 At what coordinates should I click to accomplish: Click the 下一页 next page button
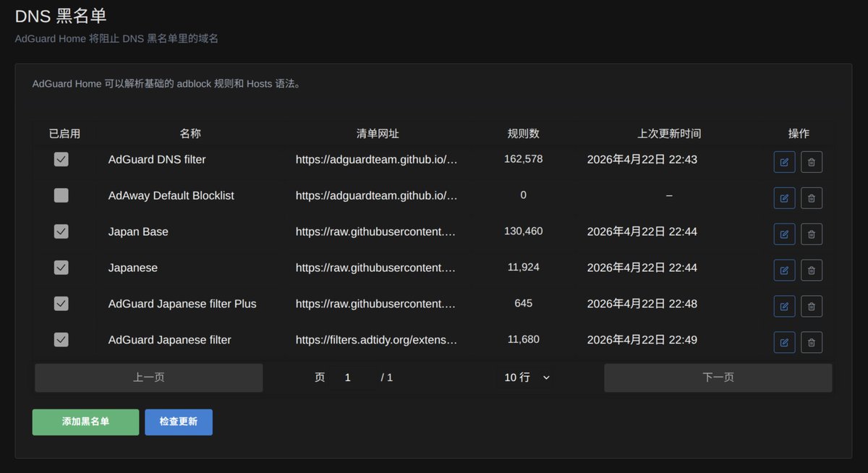[718, 378]
